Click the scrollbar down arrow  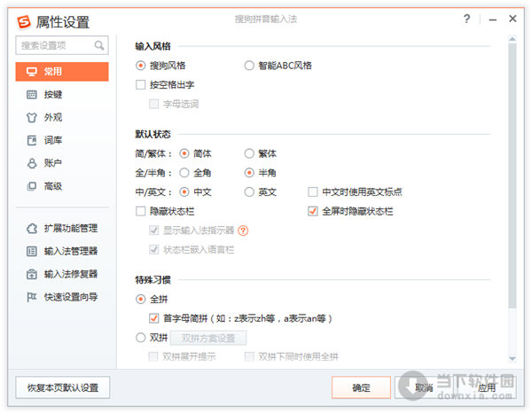(512, 358)
